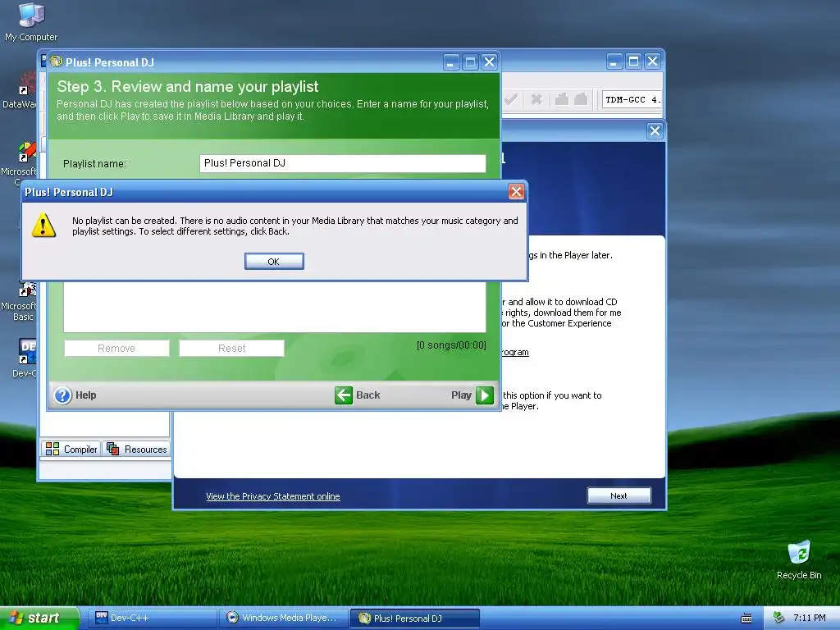Click the empty playlist song list area

(274, 306)
